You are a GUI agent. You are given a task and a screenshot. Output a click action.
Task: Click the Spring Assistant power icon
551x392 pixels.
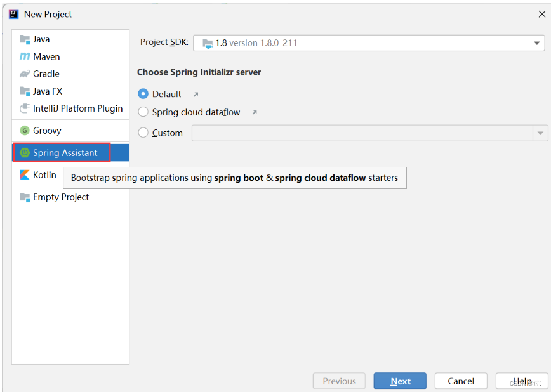tap(25, 152)
